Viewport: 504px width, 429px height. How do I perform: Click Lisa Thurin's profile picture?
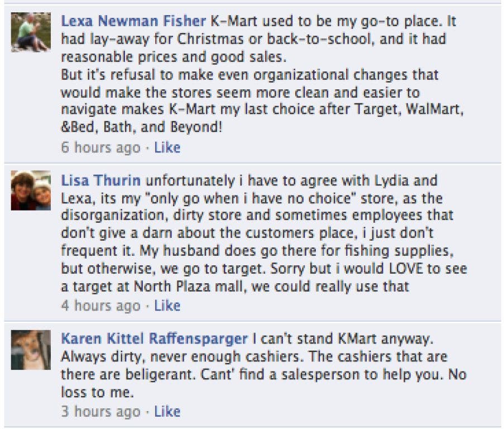pos(31,190)
